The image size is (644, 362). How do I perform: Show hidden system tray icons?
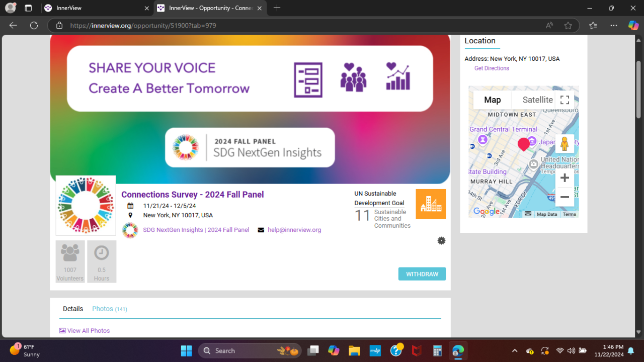pyautogui.click(x=515, y=350)
